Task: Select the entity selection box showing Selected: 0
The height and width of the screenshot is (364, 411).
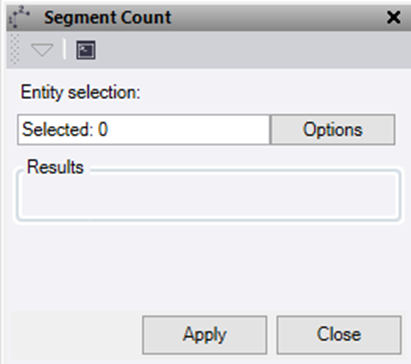Action: click(x=143, y=130)
